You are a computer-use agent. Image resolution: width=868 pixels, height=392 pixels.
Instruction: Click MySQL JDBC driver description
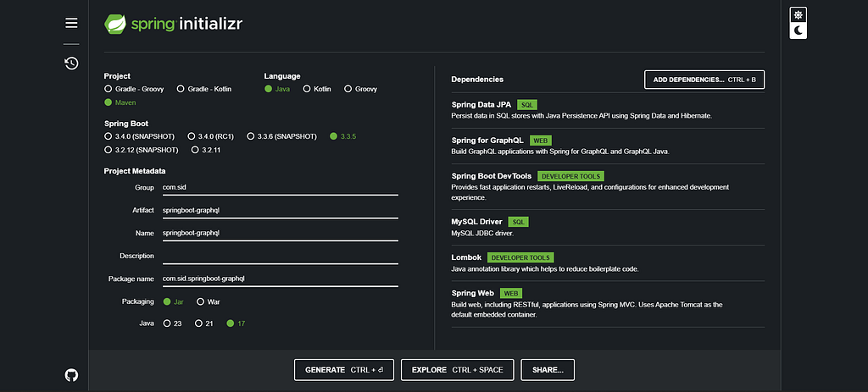point(482,234)
